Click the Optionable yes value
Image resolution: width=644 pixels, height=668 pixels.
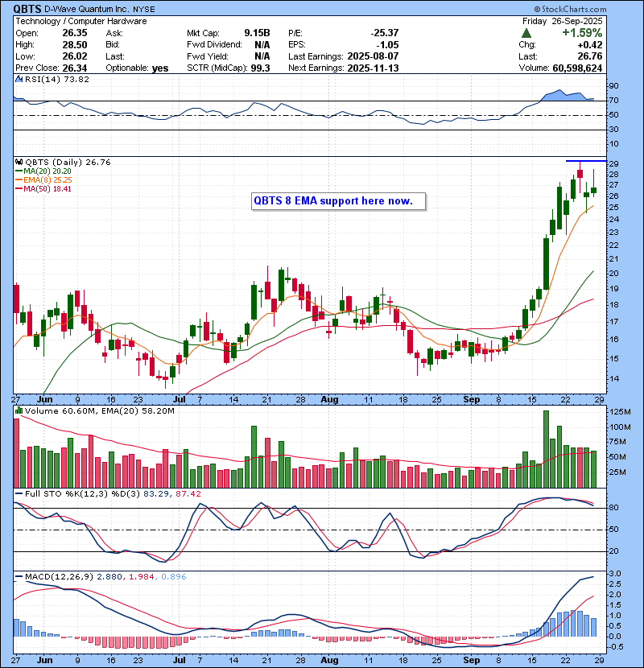(x=160, y=68)
